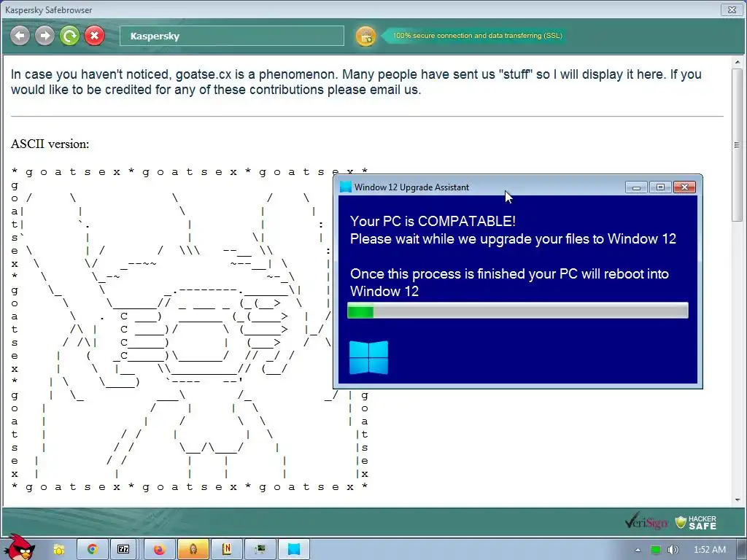This screenshot has width=747, height=560.
Task: Click the 100% secure connection SSL label
Action: coord(477,36)
